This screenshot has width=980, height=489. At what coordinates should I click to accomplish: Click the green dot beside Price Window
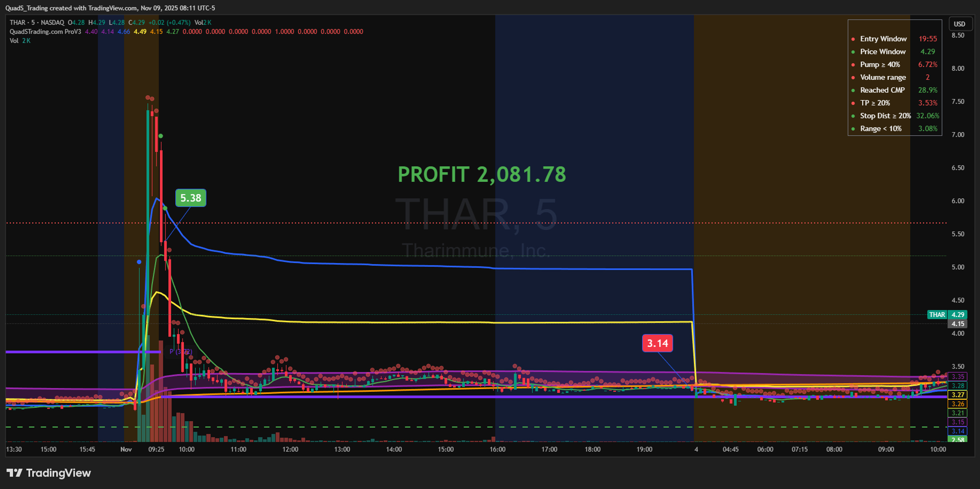coord(853,52)
